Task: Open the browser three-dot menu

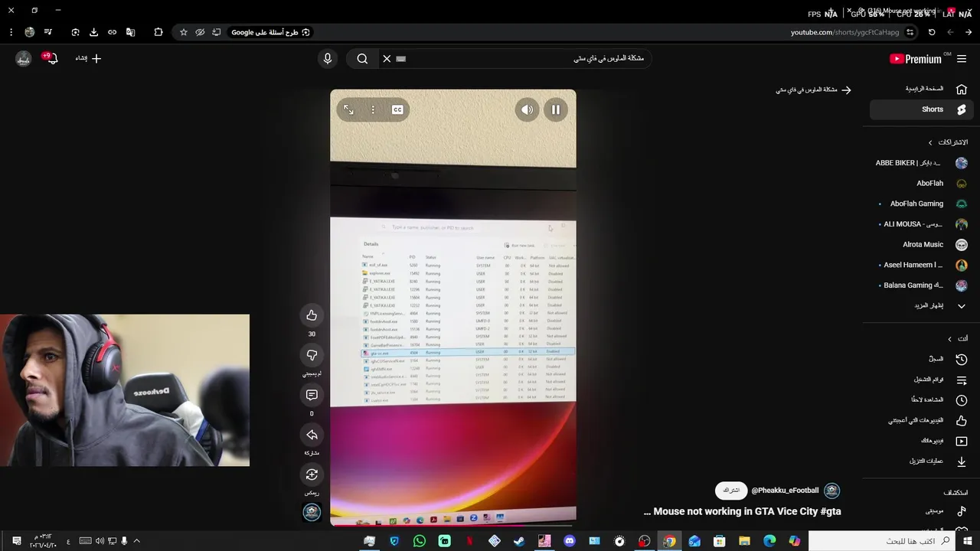Action: click(x=11, y=32)
